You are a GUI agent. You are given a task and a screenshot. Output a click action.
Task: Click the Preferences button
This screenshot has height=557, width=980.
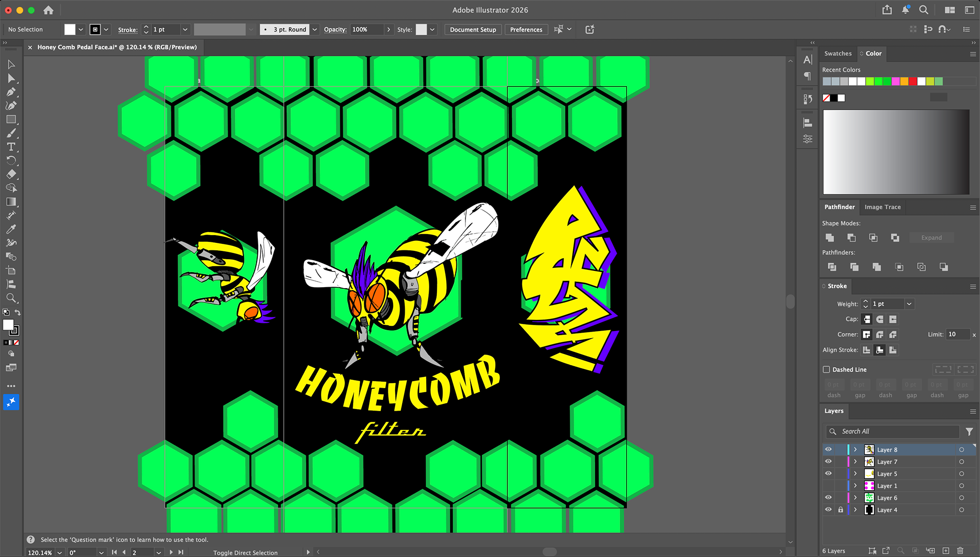click(x=526, y=30)
